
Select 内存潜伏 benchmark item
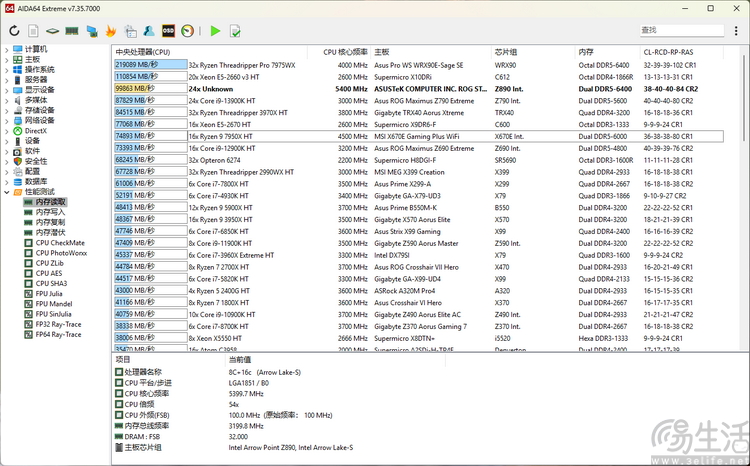(x=50, y=233)
